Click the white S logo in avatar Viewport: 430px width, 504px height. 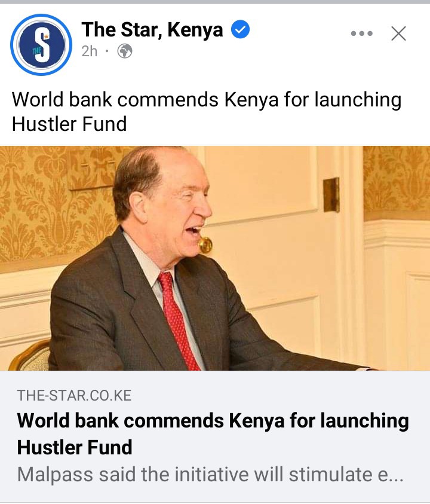click(42, 44)
